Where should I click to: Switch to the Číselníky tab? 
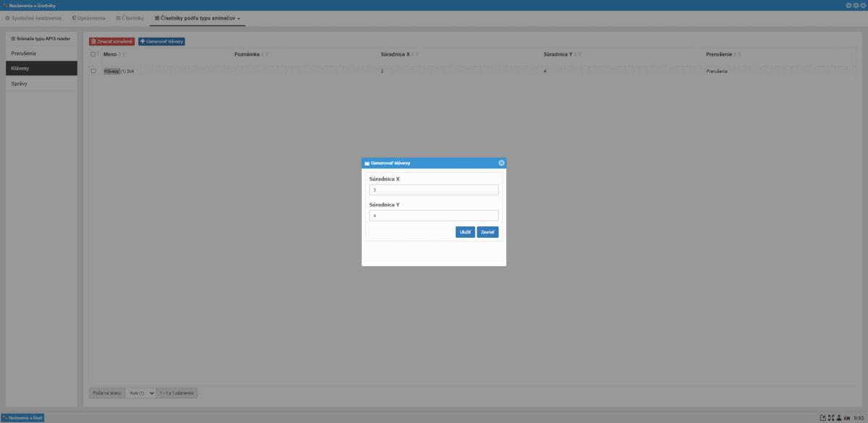coord(130,17)
